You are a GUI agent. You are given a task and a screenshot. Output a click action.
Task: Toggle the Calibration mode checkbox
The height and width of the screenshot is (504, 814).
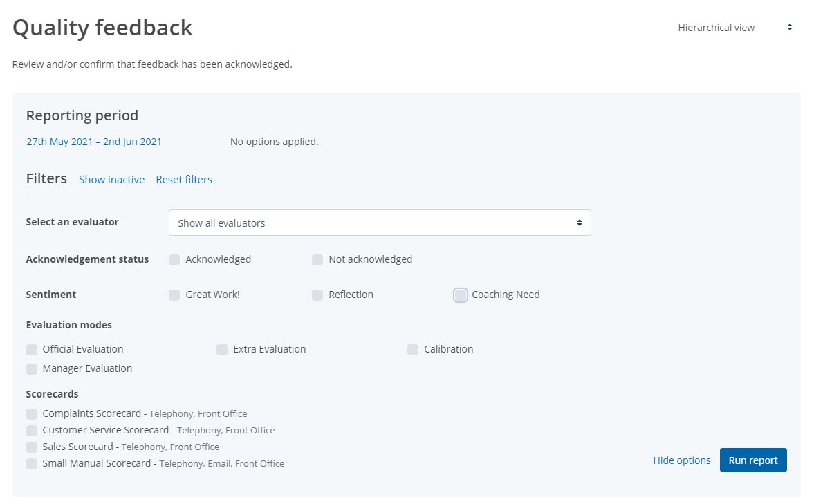(413, 349)
